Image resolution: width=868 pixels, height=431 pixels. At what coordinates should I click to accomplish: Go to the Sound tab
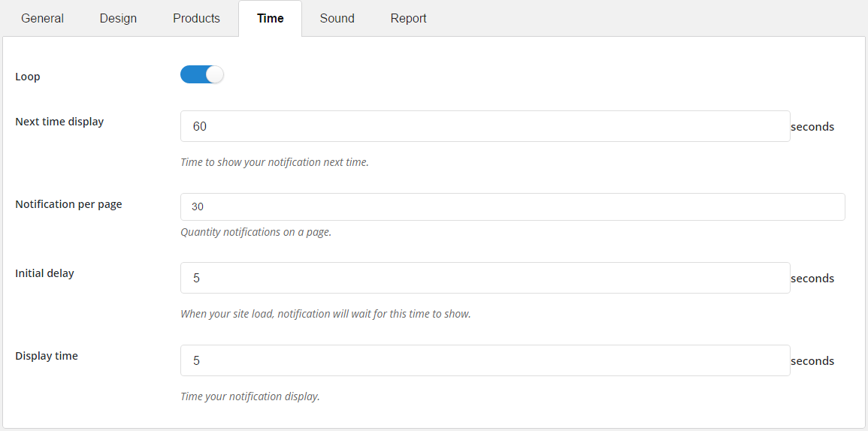[x=337, y=18]
